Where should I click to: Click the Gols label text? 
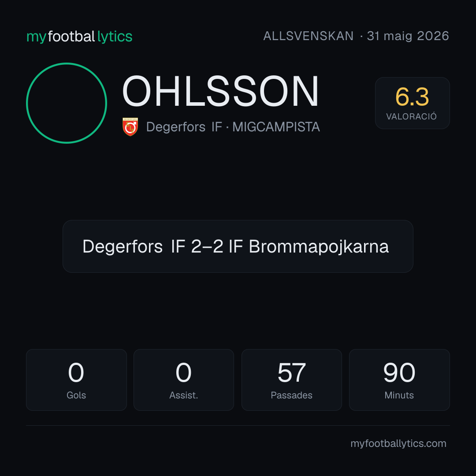[x=76, y=395]
